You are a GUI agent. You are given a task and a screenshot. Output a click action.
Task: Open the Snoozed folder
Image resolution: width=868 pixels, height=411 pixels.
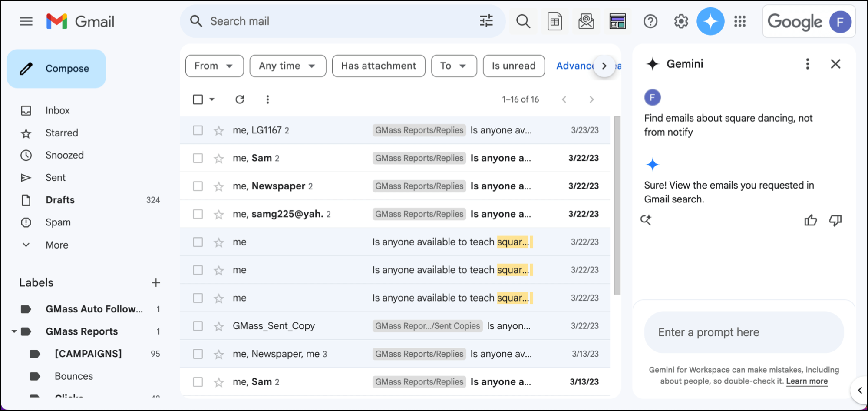coord(64,155)
